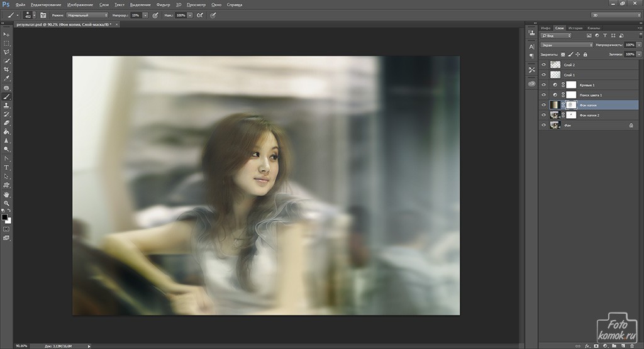This screenshot has width=644, height=349.
Task: Open brush mode dropdown Нормальный
Action: coord(87,15)
